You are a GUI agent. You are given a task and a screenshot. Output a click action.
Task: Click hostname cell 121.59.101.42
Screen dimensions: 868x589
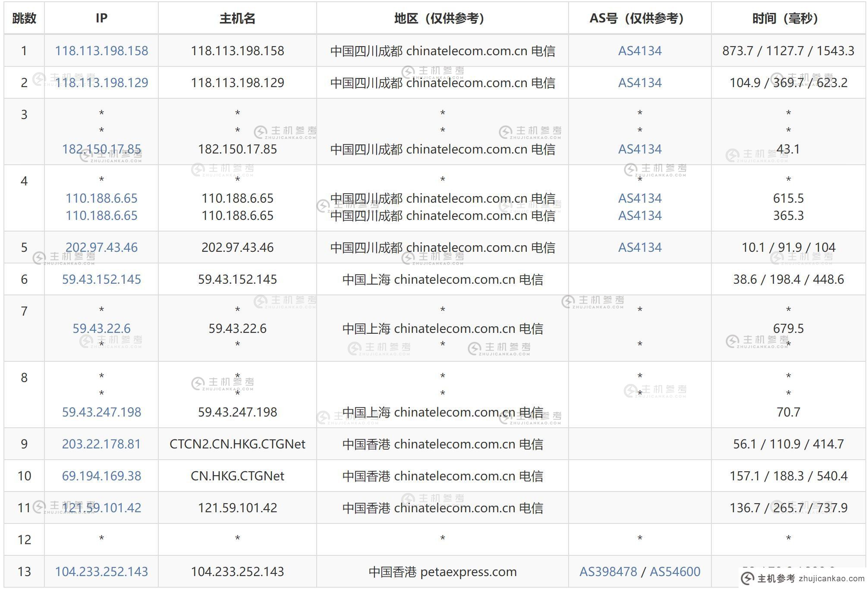237,508
